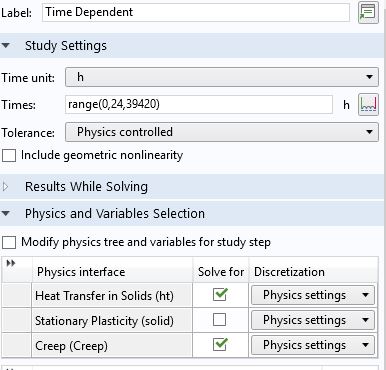Click the table expand arrows icon in header
Viewport: 386px width, 370px height.
coord(11,263)
